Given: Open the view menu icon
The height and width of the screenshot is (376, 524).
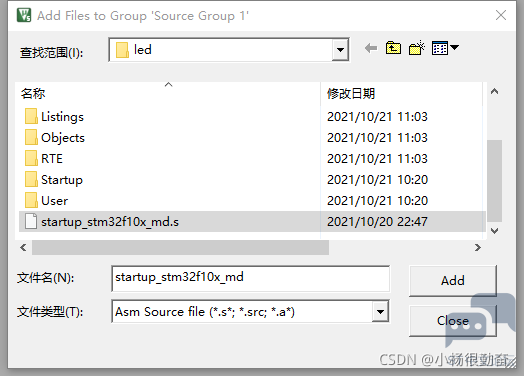Looking at the screenshot, I should click(445, 48).
